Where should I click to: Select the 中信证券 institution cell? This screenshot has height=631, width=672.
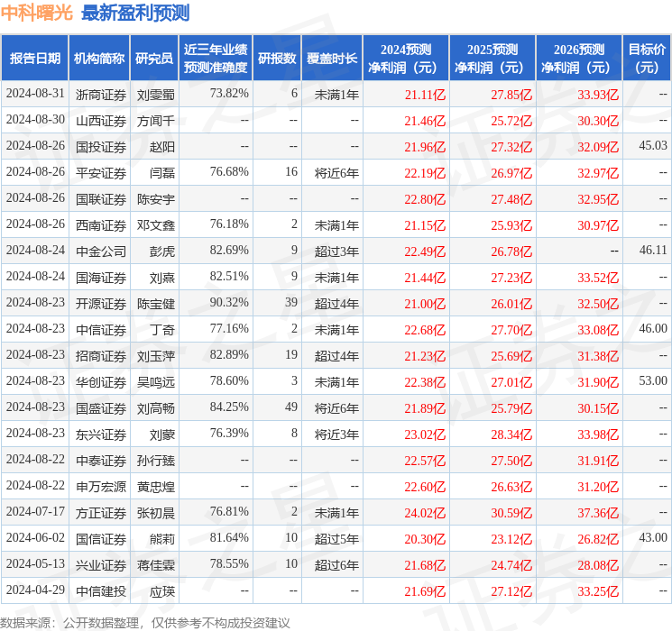point(101,330)
